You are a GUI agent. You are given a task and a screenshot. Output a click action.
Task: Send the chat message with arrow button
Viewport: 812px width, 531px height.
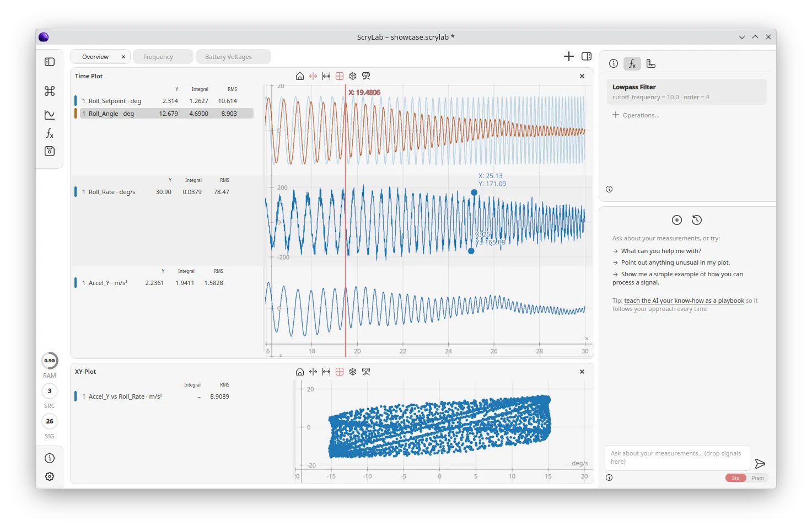[760, 464]
